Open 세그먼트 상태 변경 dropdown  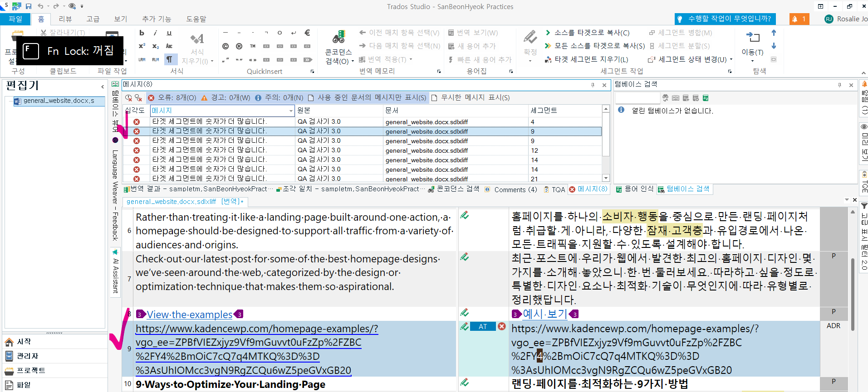click(x=731, y=59)
